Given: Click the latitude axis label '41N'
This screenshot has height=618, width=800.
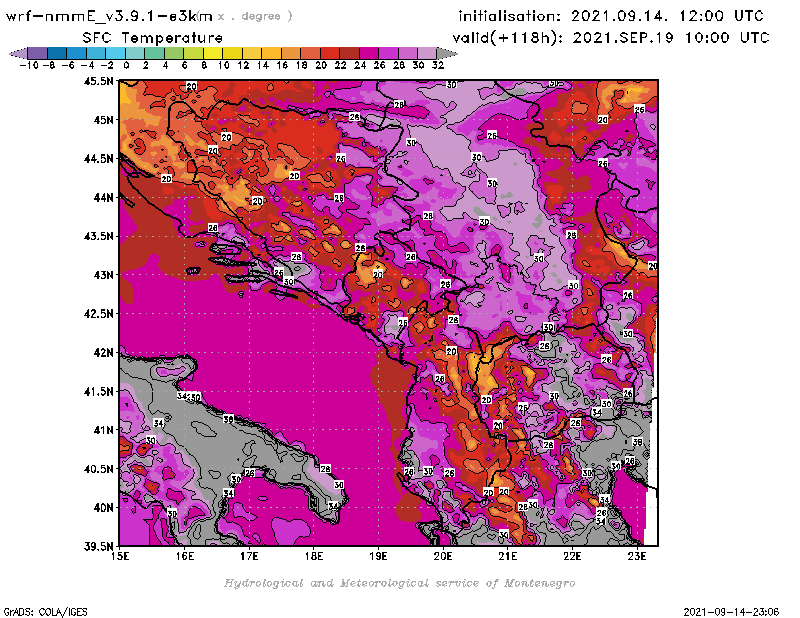Looking at the screenshot, I should pyautogui.click(x=104, y=430).
